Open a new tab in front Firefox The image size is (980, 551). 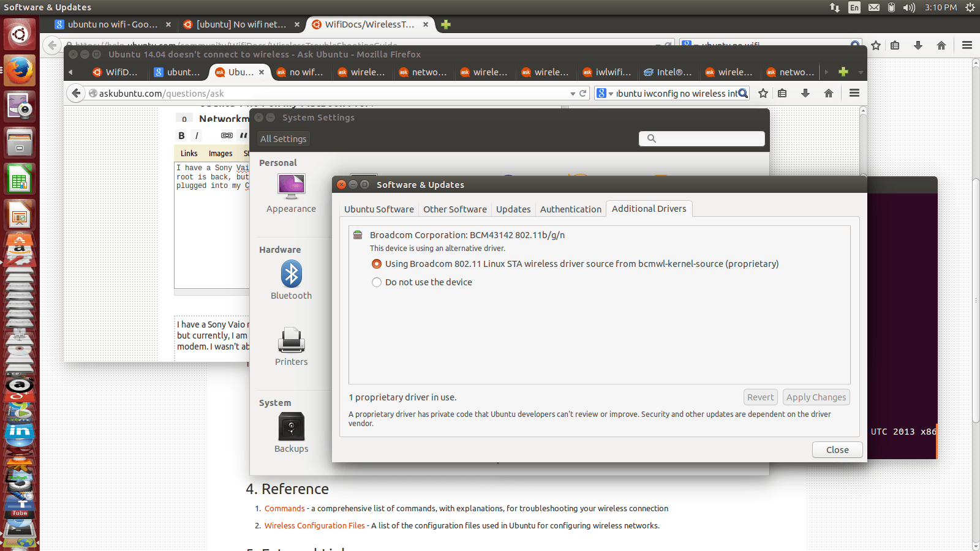click(x=843, y=72)
